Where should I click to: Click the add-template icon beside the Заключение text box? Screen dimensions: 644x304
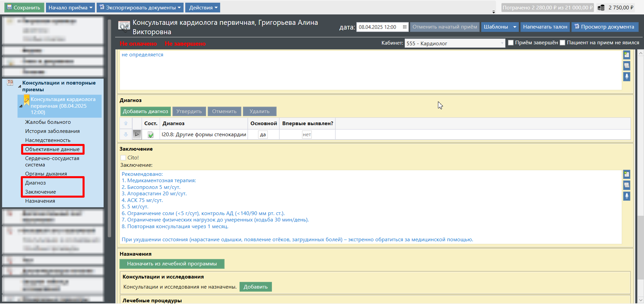coord(626,174)
